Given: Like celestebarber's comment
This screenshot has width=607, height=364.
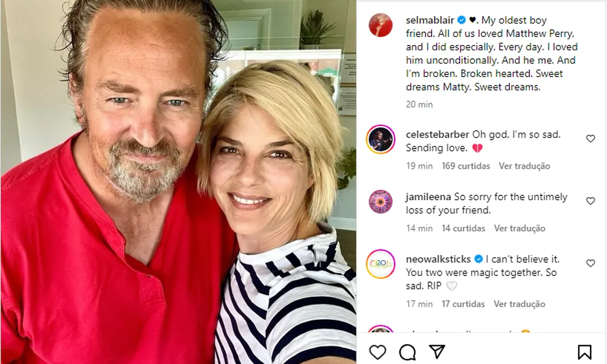Looking at the screenshot, I should [590, 139].
